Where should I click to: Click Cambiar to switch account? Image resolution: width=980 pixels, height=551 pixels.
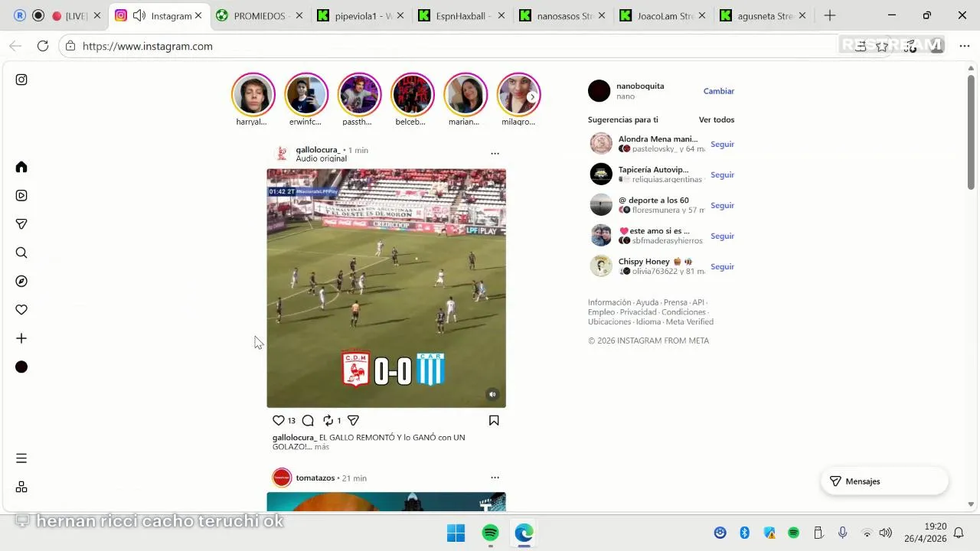pos(719,91)
